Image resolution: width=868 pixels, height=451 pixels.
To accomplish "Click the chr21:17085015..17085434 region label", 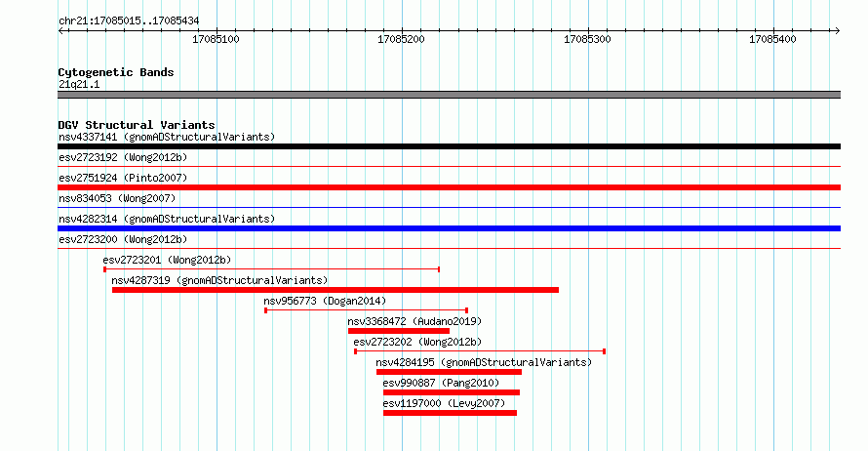I will click(129, 21).
